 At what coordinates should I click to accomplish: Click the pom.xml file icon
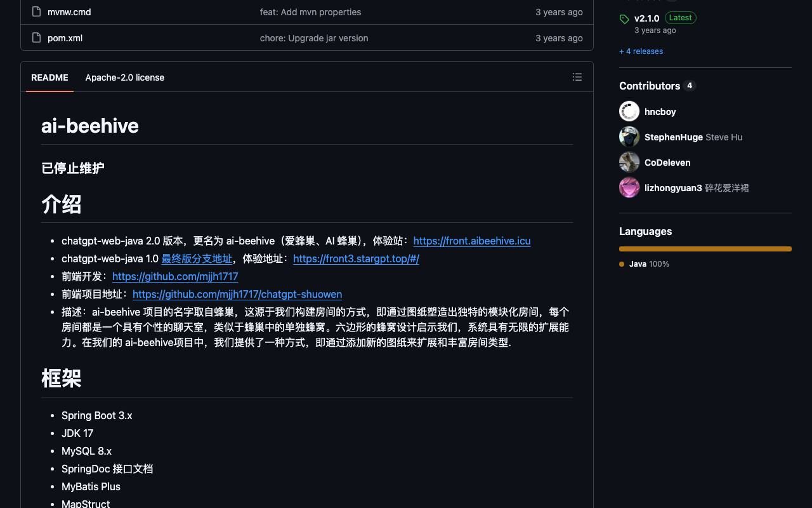pyautogui.click(x=36, y=38)
